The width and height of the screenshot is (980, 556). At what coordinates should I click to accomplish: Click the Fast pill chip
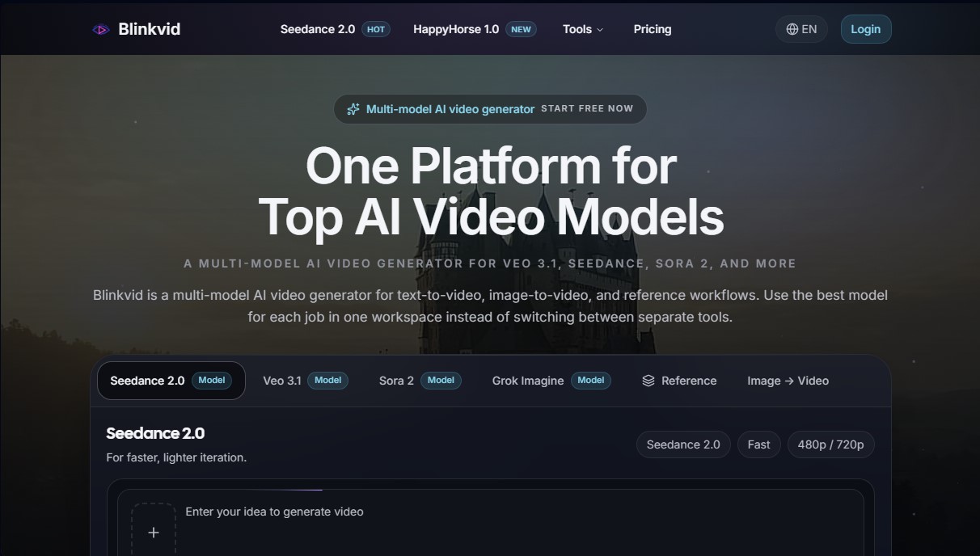coord(759,444)
